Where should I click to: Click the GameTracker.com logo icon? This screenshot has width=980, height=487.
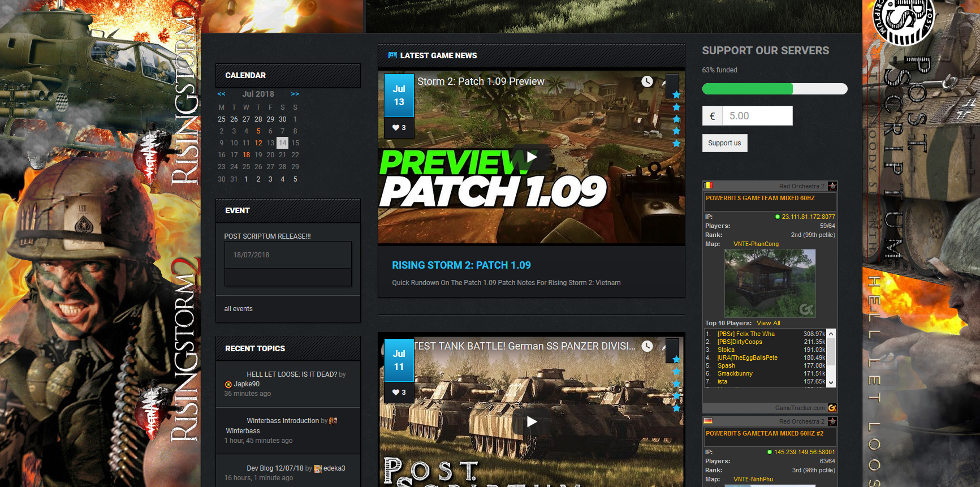point(832,408)
